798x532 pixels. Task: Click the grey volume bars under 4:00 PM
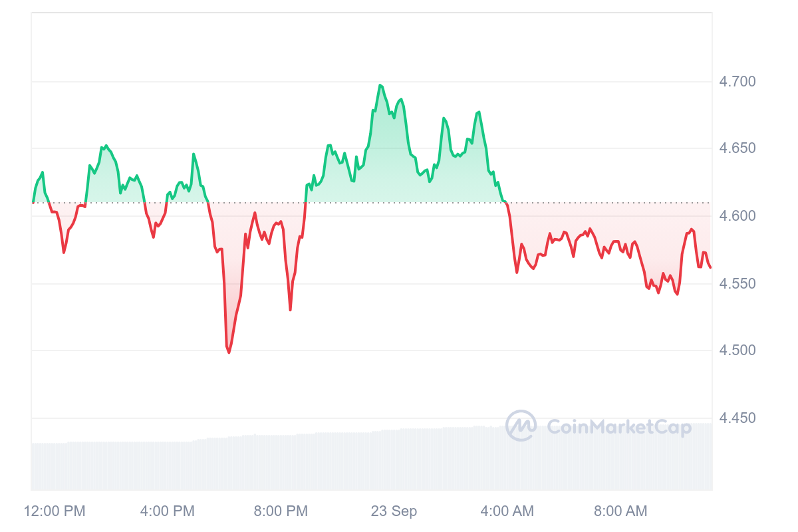pyautogui.click(x=168, y=465)
